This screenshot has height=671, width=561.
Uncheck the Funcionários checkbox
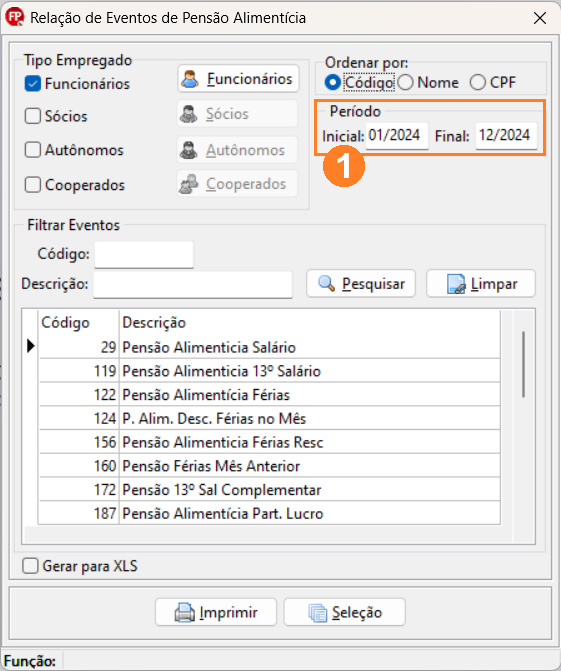[33, 83]
